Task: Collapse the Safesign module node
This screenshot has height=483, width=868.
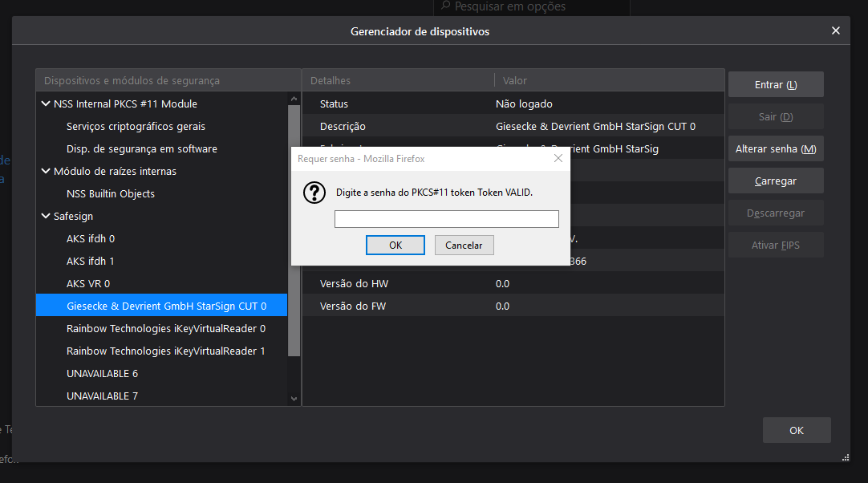Action: pyautogui.click(x=46, y=216)
